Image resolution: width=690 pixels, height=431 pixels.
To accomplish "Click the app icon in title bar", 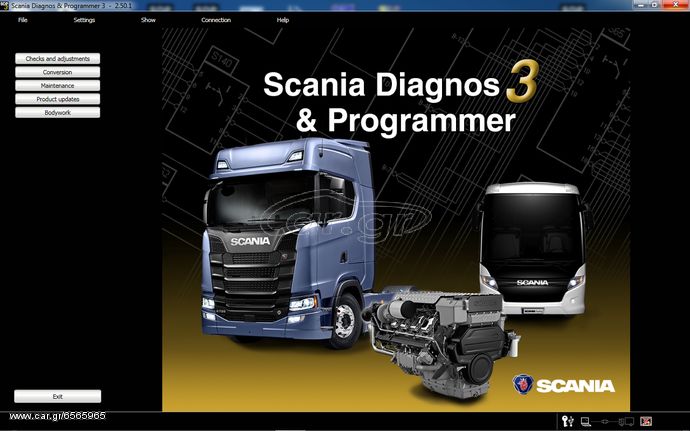I will (x=4, y=6).
